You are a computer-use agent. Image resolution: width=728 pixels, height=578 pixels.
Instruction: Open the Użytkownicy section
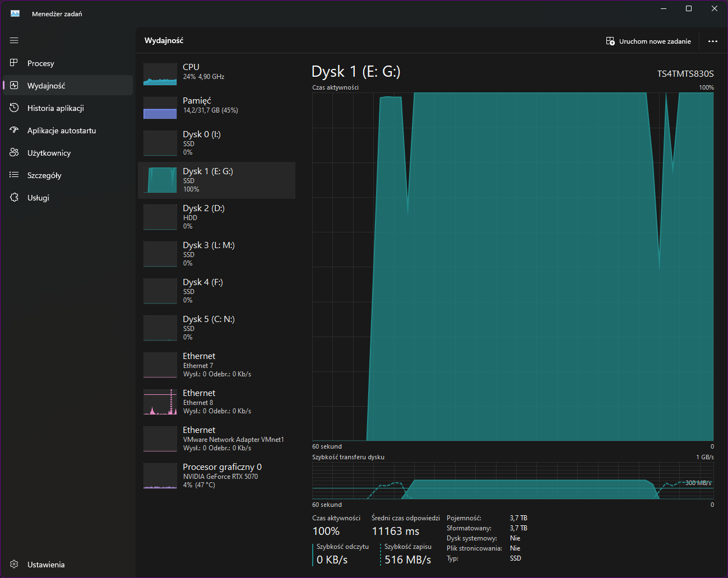tap(68, 153)
